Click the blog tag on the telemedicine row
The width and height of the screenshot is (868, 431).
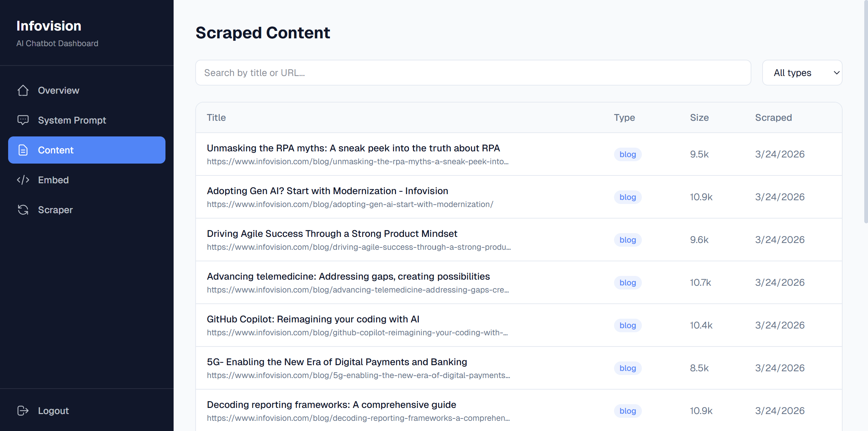click(x=627, y=282)
